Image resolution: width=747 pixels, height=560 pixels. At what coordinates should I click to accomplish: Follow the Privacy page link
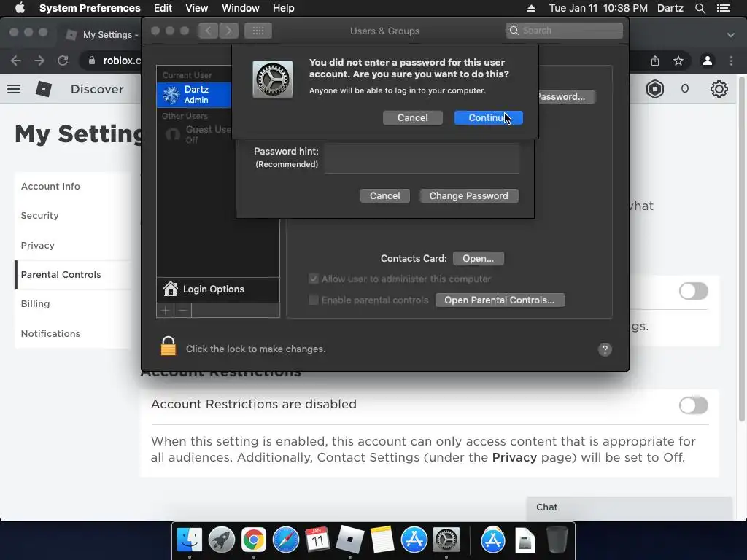click(x=514, y=458)
